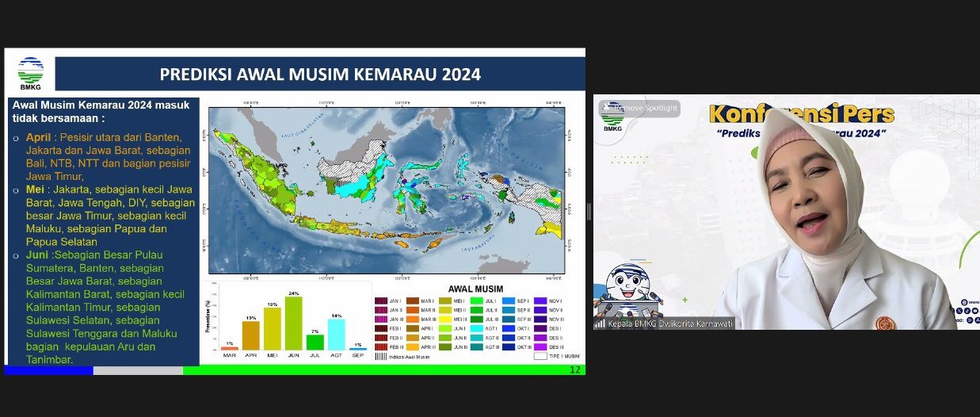Click the network signal bars icon
The width and height of the screenshot is (980, 417).
point(600,324)
